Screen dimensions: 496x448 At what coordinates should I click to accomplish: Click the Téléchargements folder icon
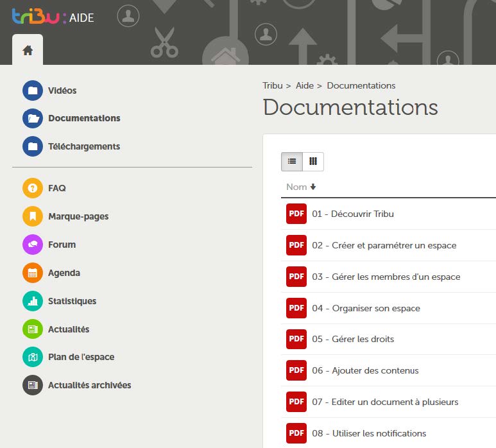click(x=33, y=146)
